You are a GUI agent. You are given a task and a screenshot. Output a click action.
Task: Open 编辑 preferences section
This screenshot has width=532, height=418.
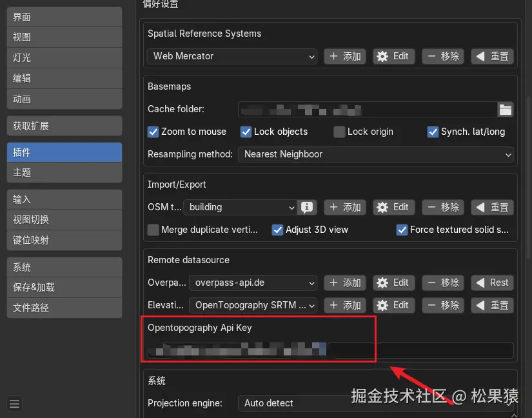(x=64, y=79)
